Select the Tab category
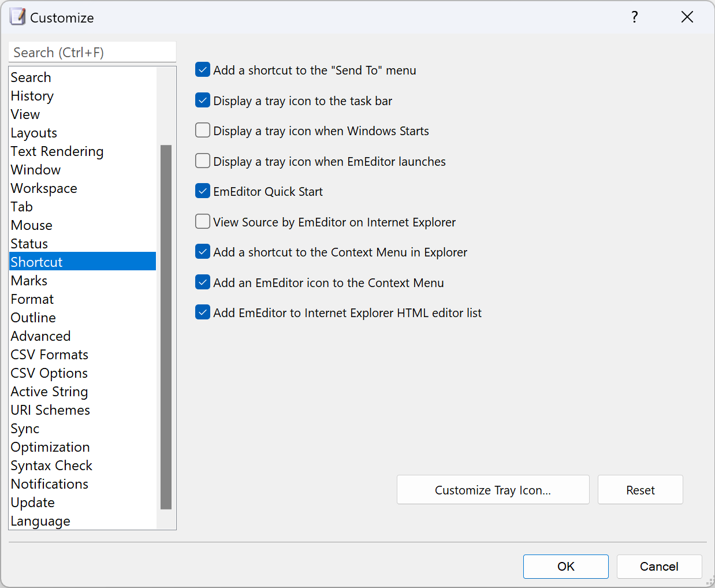Image resolution: width=715 pixels, height=588 pixels. (x=83, y=206)
